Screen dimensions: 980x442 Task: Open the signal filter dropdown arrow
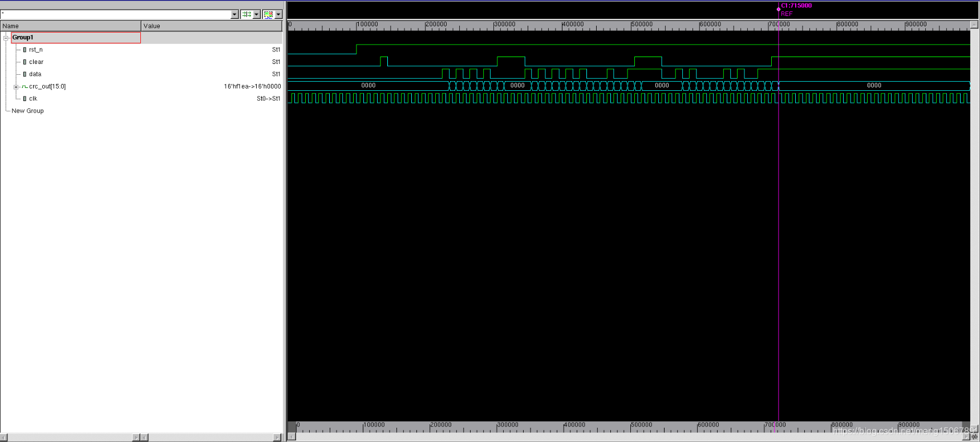[x=234, y=14]
